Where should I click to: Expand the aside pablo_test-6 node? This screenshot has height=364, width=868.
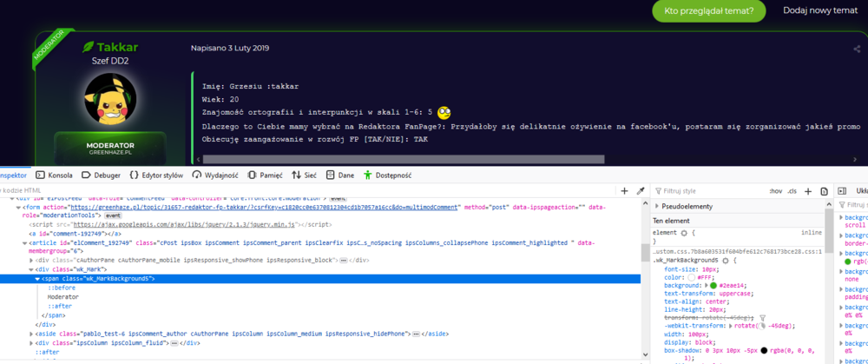[32, 333]
